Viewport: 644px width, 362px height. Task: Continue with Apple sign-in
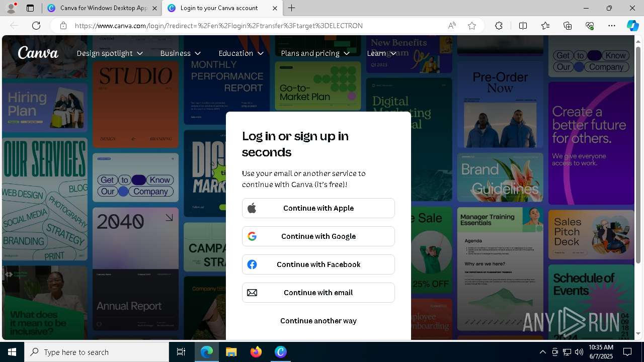pos(318,208)
